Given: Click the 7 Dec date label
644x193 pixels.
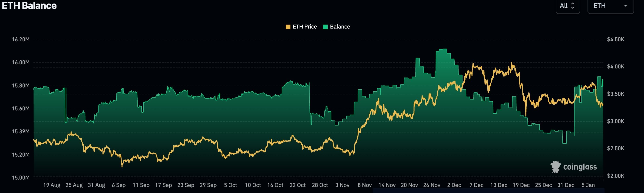Looking at the screenshot, I should tap(476, 185).
